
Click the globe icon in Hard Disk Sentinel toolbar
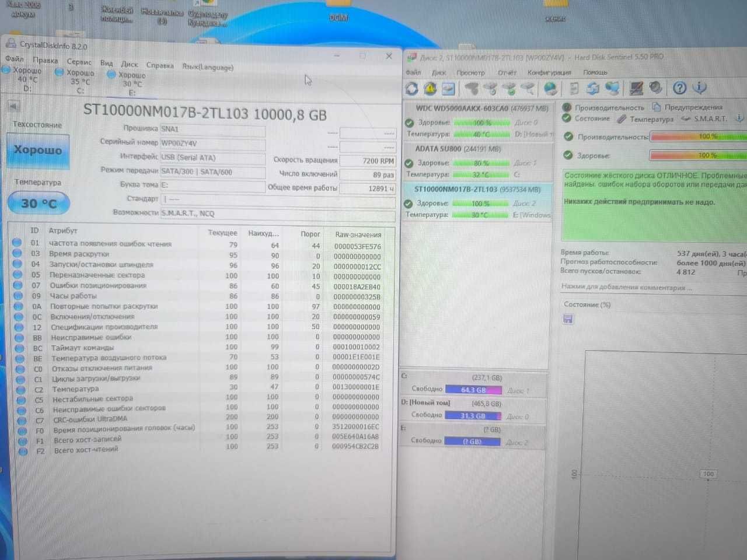click(x=550, y=89)
